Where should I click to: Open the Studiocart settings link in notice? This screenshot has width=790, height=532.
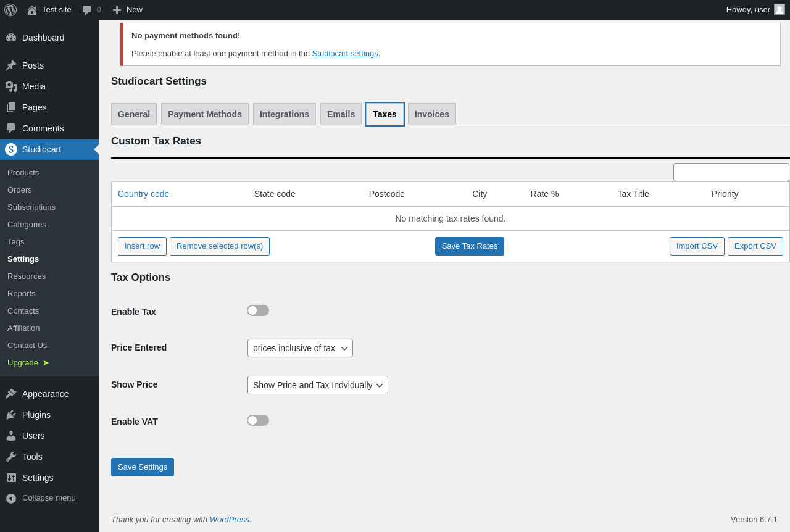(x=345, y=54)
